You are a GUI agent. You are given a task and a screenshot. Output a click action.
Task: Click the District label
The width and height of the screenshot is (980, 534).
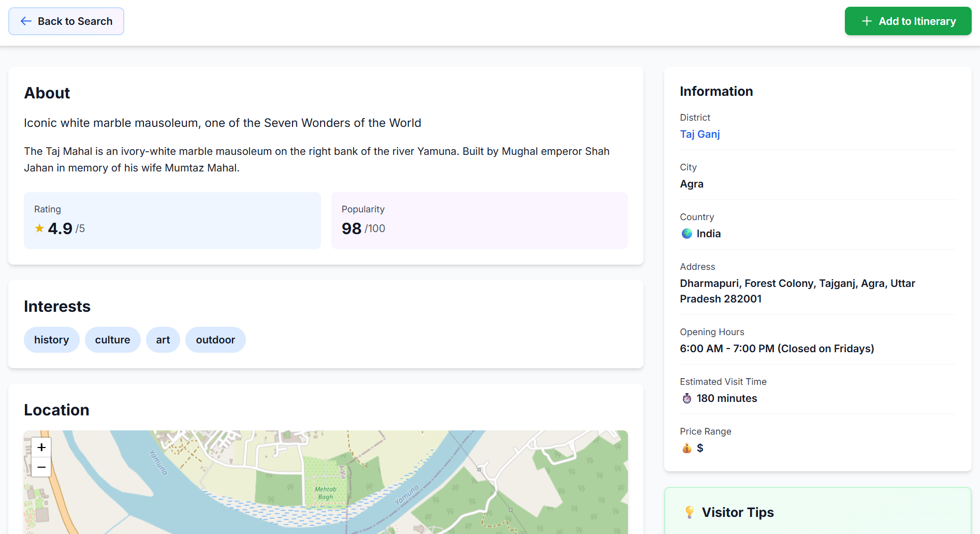(695, 118)
